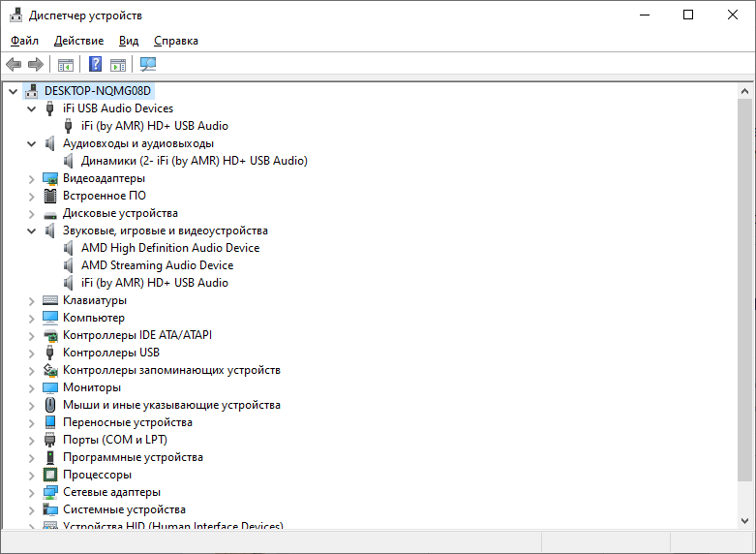Click the show/hide console tree toolbar icon
This screenshot has height=554, width=756.
pyautogui.click(x=66, y=64)
